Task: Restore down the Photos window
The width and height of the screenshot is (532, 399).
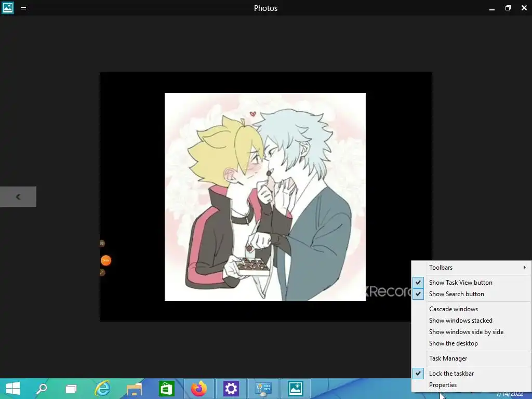Action: coord(508,8)
